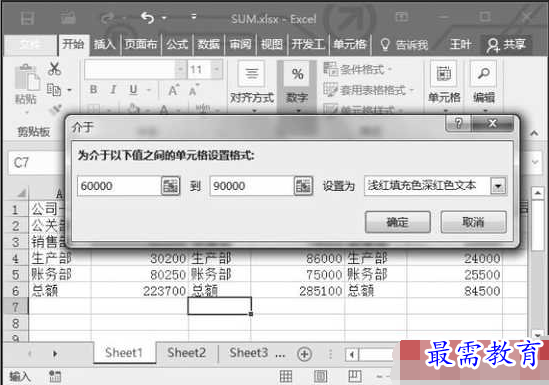This screenshot has height=385, width=549.
Task: Open the font size dropdown showing 11
Action: (x=216, y=69)
